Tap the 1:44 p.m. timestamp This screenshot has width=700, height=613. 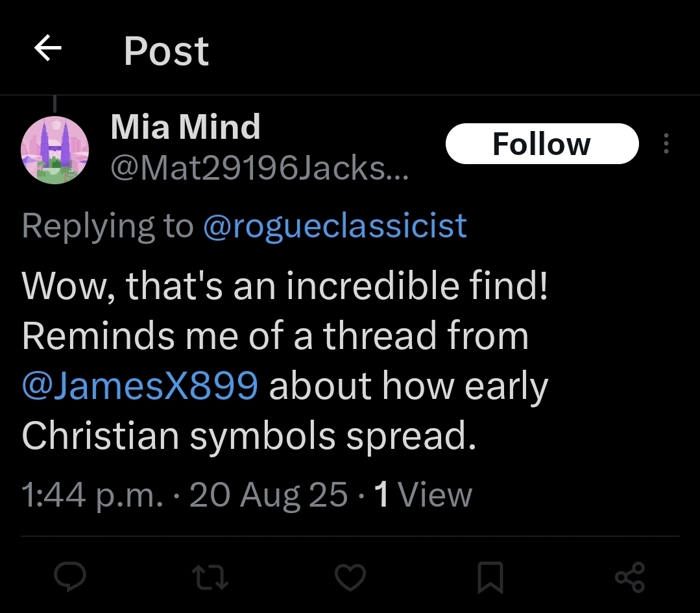click(x=91, y=495)
